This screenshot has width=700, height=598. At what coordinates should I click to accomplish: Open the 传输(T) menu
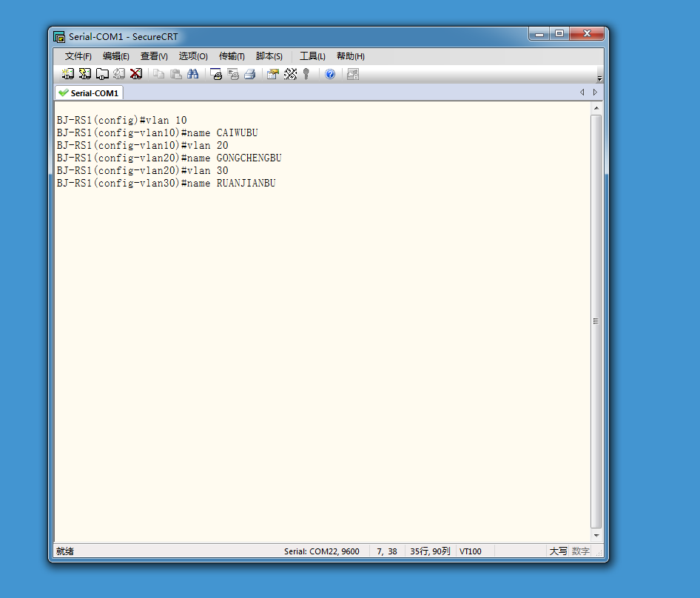[232, 56]
